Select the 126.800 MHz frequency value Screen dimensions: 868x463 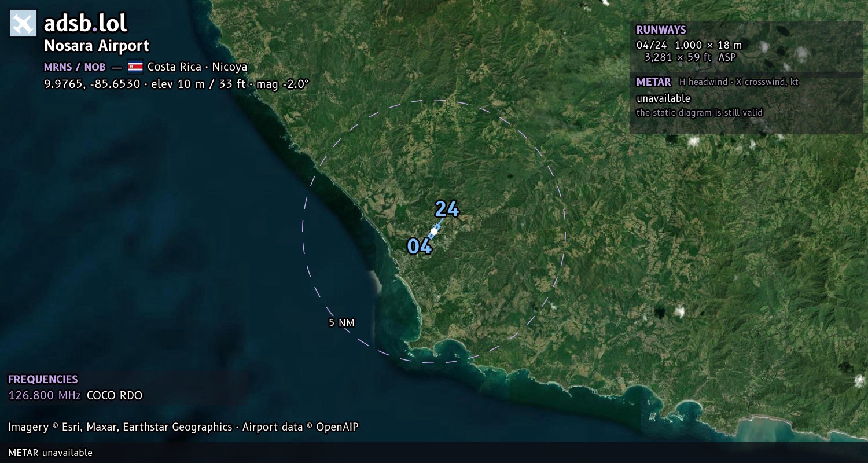click(x=45, y=396)
